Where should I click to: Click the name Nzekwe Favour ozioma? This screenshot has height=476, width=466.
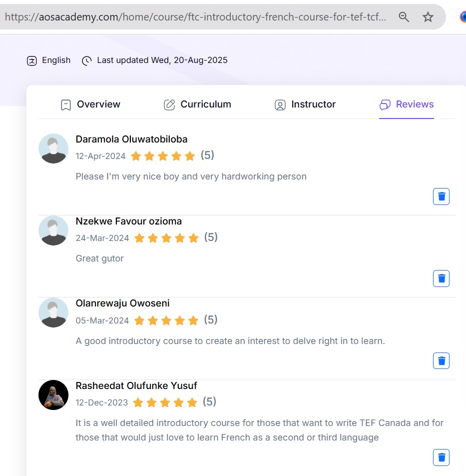[x=128, y=221]
